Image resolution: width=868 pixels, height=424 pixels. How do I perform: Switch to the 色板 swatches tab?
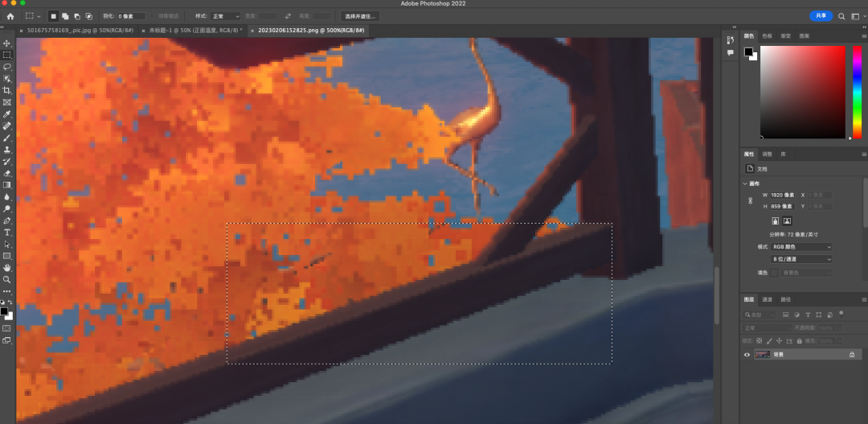coord(768,36)
